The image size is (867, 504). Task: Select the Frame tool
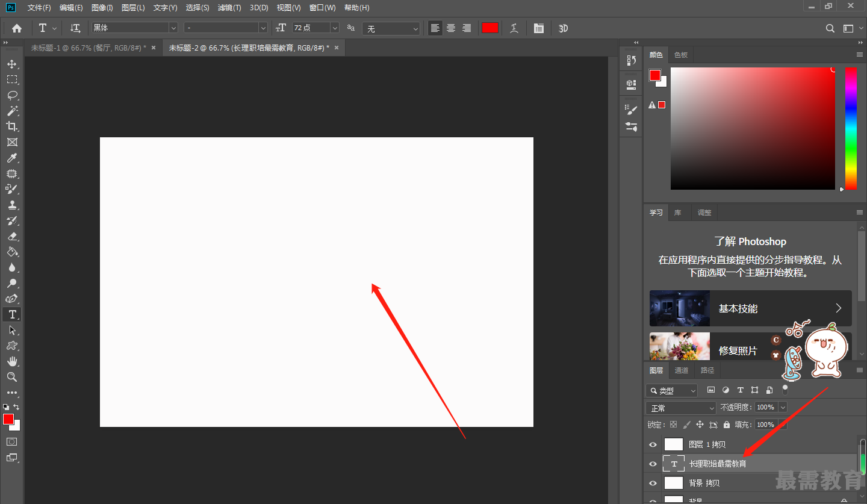12,142
